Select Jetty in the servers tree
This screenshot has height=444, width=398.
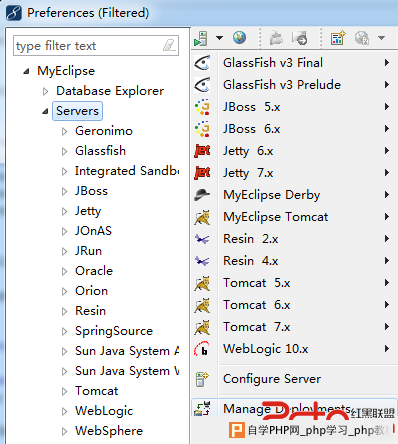[88, 211]
